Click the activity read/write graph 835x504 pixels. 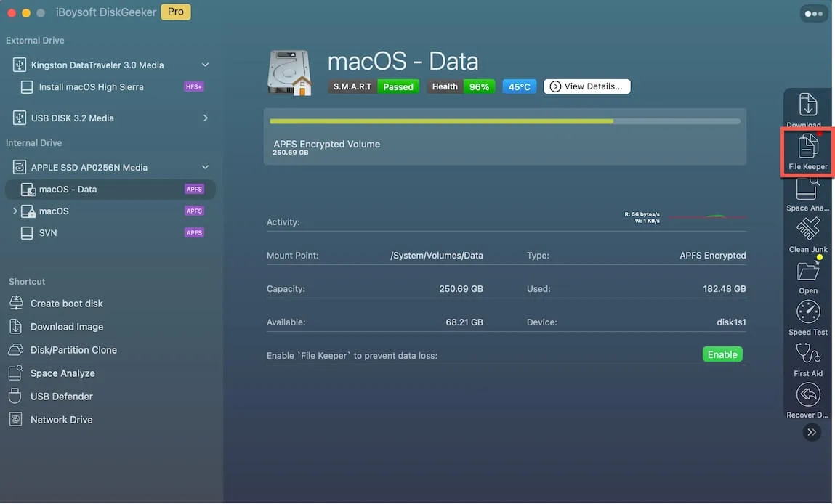tap(707, 217)
